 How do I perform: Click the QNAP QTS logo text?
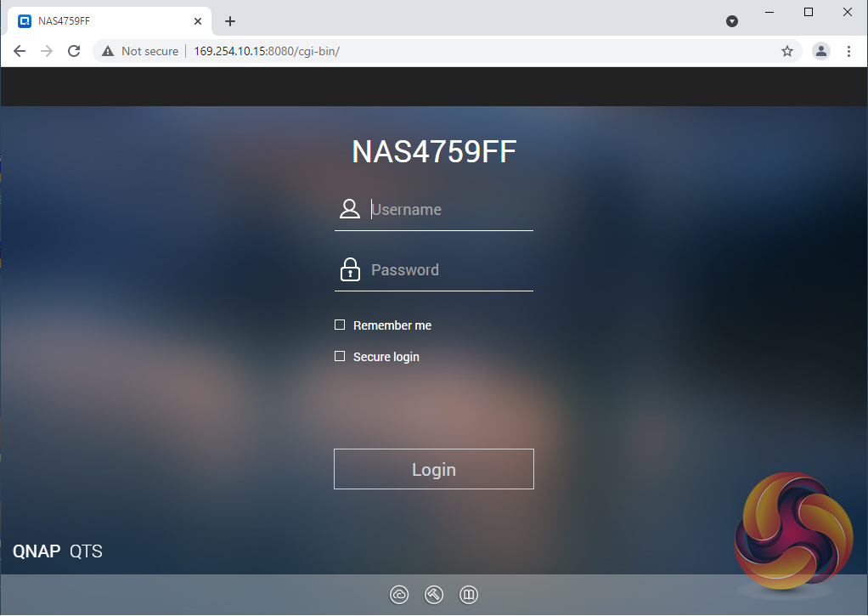click(58, 551)
